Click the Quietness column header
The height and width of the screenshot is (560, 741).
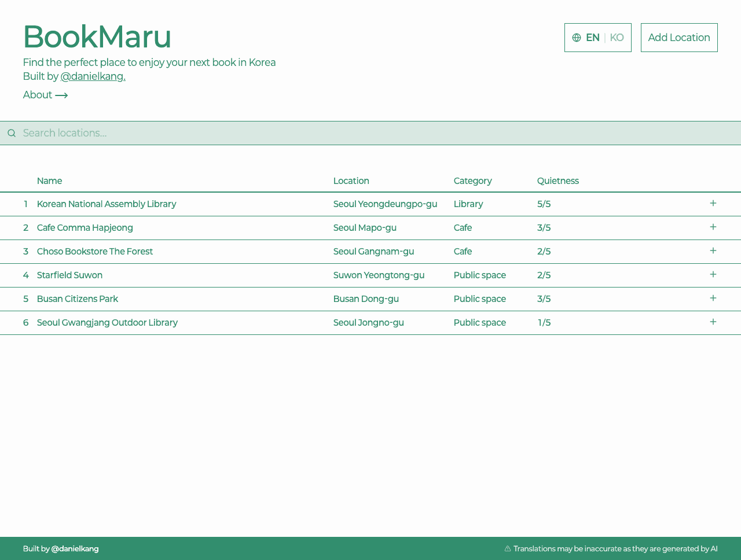tap(557, 180)
